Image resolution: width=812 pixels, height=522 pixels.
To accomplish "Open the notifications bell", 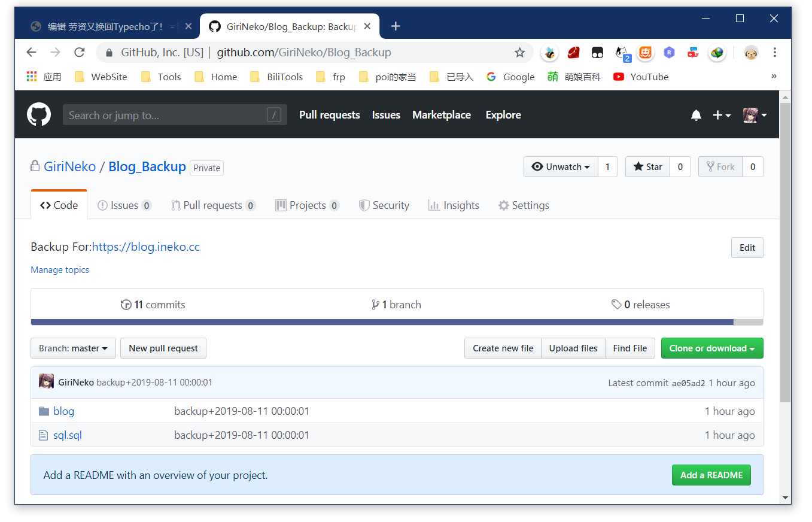I will pyautogui.click(x=696, y=115).
